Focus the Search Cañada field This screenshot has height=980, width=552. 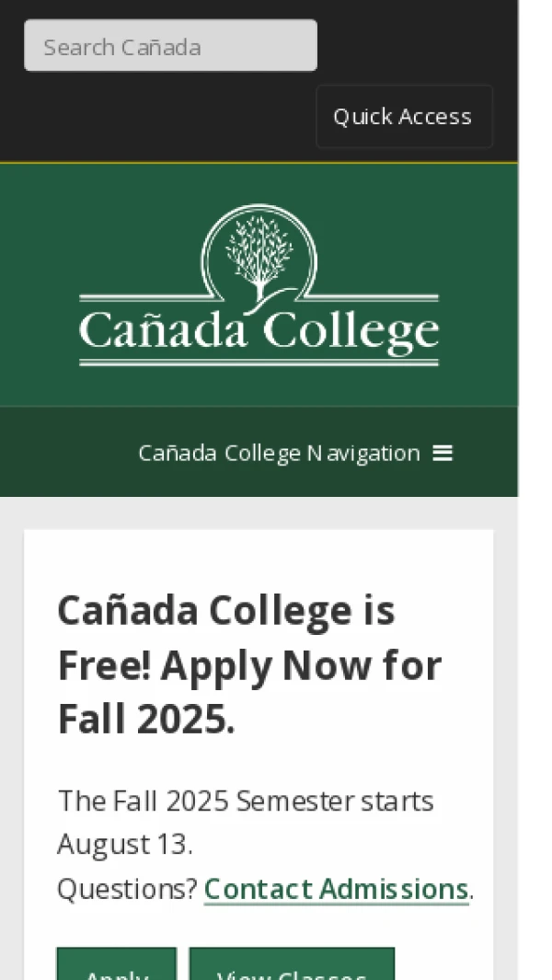170,46
